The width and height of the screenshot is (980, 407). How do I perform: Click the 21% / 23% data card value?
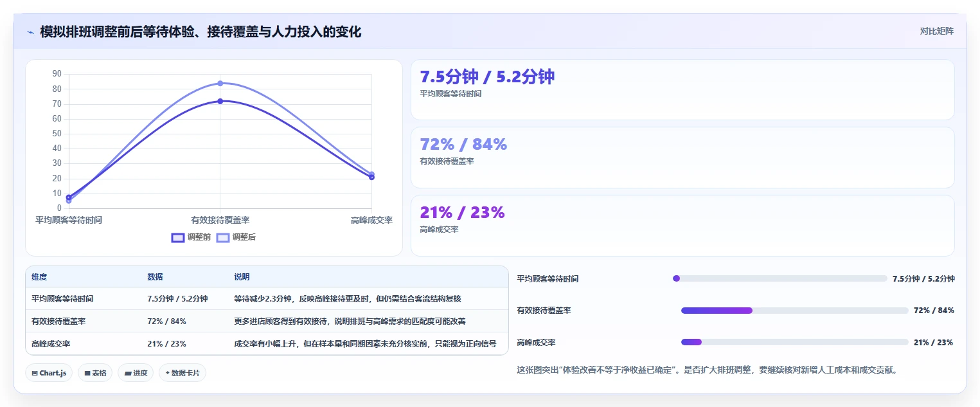(x=462, y=212)
